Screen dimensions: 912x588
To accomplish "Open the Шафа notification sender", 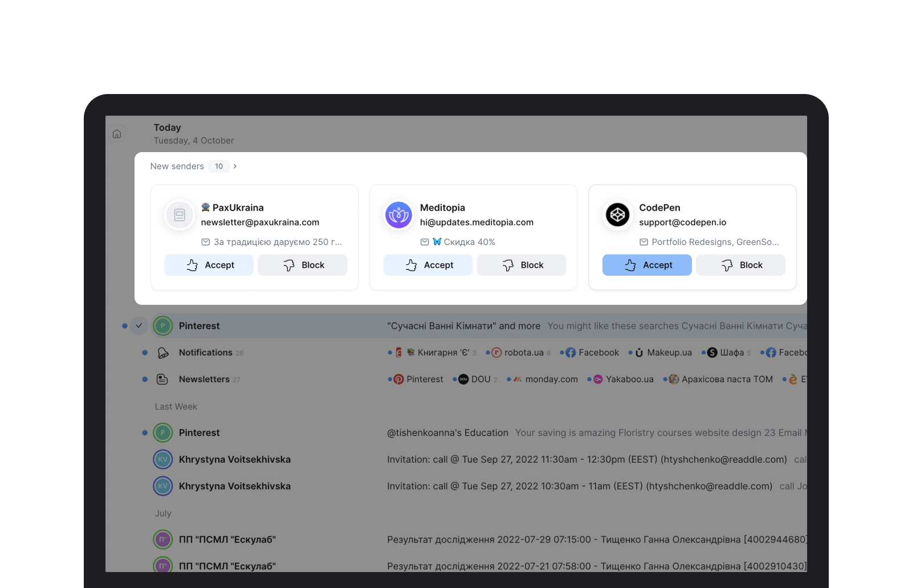I will [729, 353].
